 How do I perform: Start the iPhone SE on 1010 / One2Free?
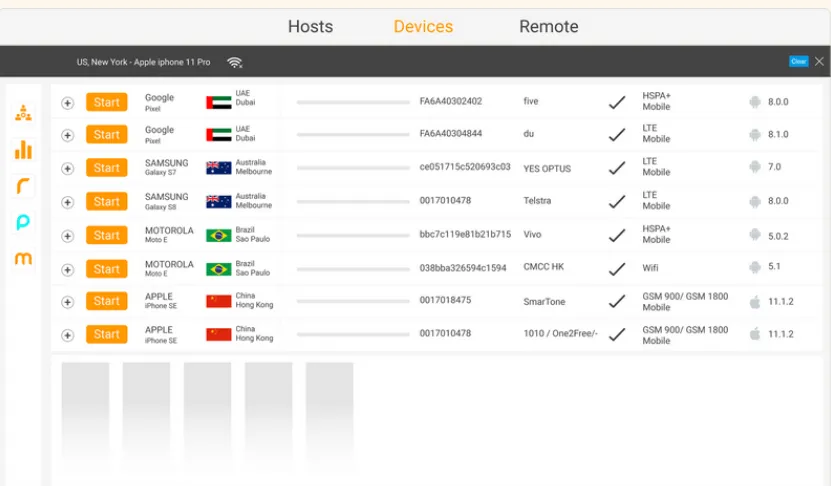[107, 334]
